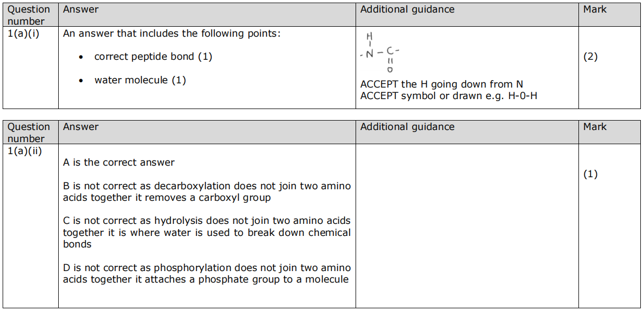Click 'Additional guidance' header in the 1(a)(ii) table
The height and width of the screenshot is (313, 644).
point(407,127)
